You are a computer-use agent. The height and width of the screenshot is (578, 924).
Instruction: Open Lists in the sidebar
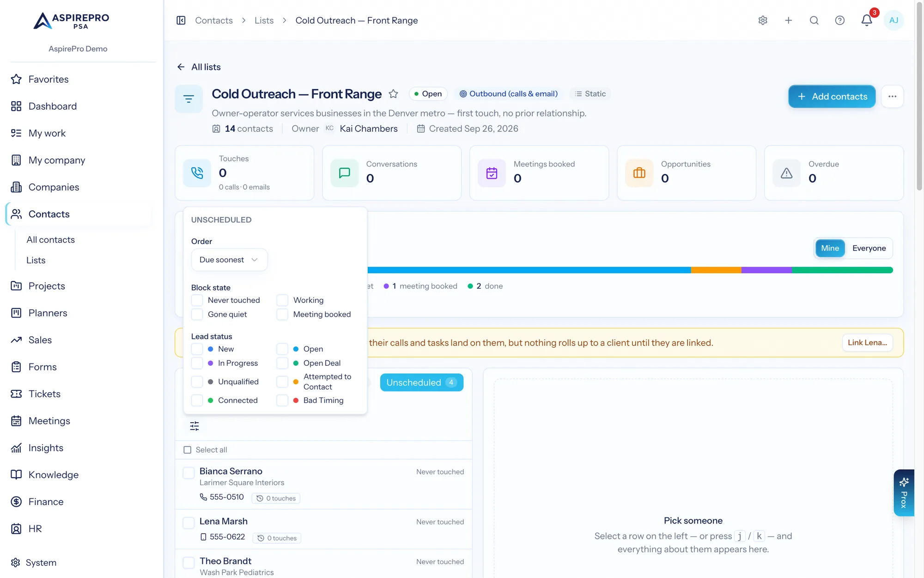click(36, 260)
